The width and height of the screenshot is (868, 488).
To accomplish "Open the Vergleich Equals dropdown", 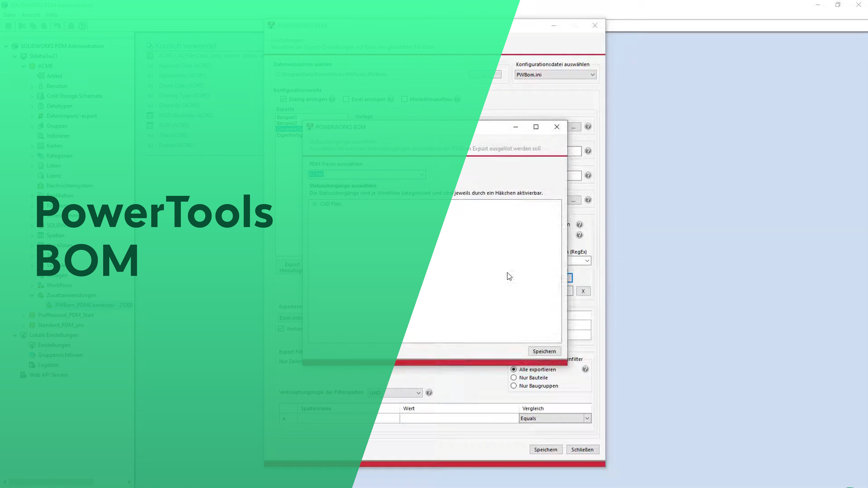I will pyautogui.click(x=587, y=418).
